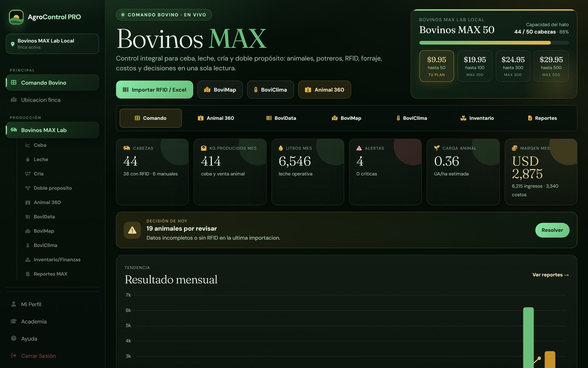588x368 pixels.
Task: Click Cerrar Sesión to log out
Action: point(53,355)
